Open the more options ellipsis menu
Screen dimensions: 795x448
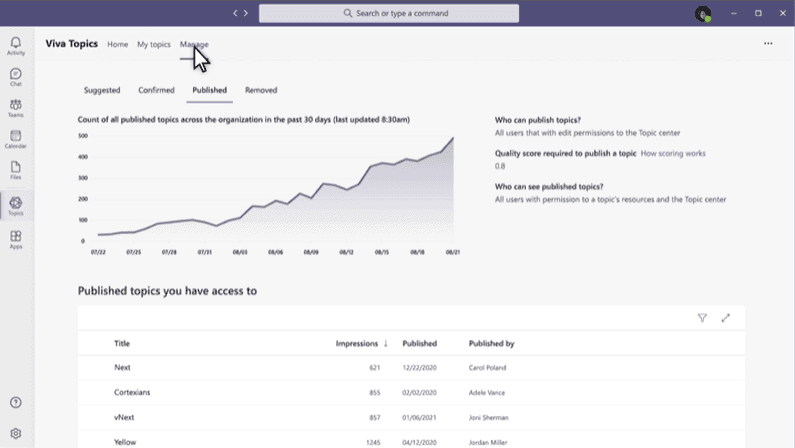(x=768, y=44)
